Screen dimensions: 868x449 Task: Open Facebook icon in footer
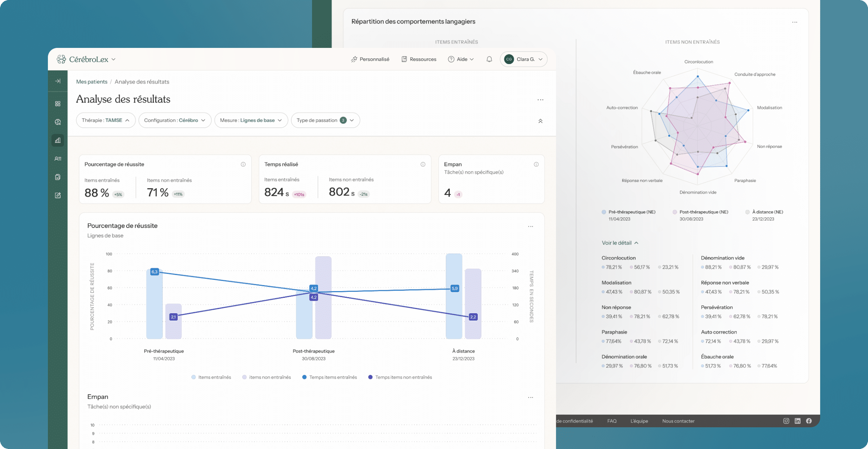pos(809,421)
